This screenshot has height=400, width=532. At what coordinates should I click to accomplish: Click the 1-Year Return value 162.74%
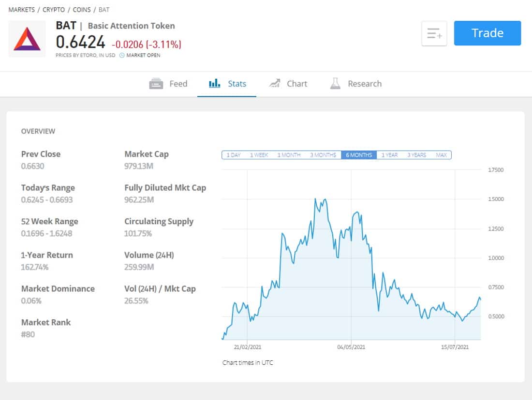coord(35,267)
